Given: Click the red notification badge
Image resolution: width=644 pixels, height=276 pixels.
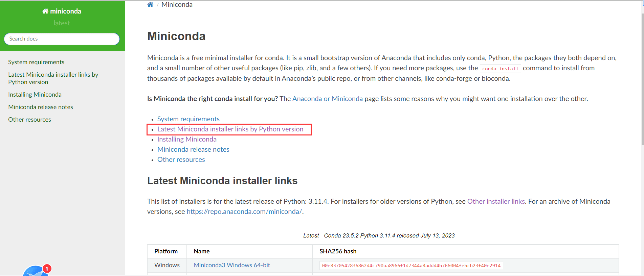Looking at the screenshot, I should coord(47,269).
